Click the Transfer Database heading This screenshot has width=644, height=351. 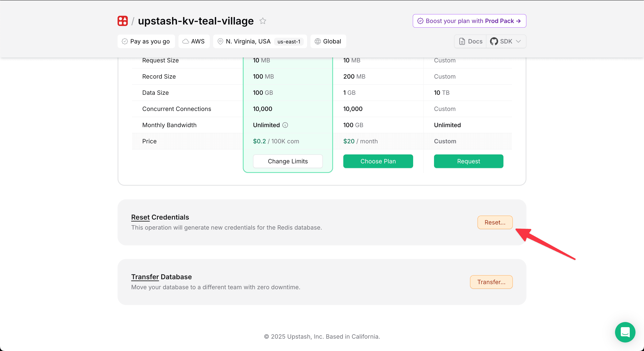click(161, 277)
